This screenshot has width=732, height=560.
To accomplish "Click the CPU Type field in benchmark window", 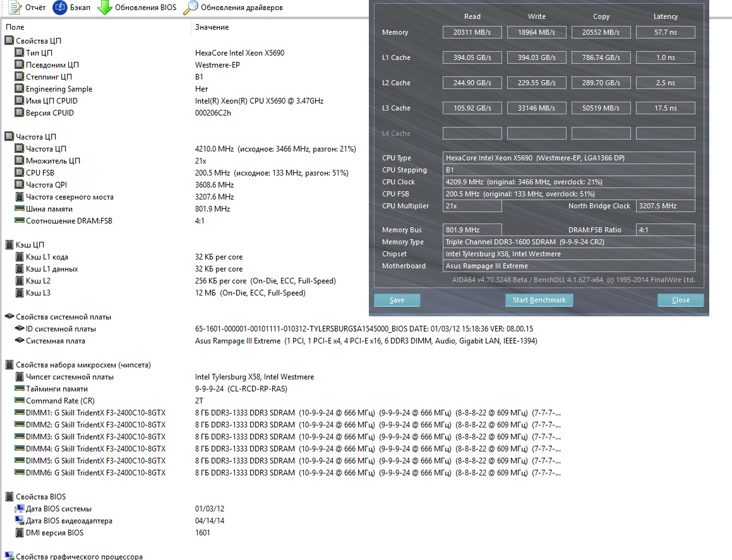I will [x=568, y=158].
